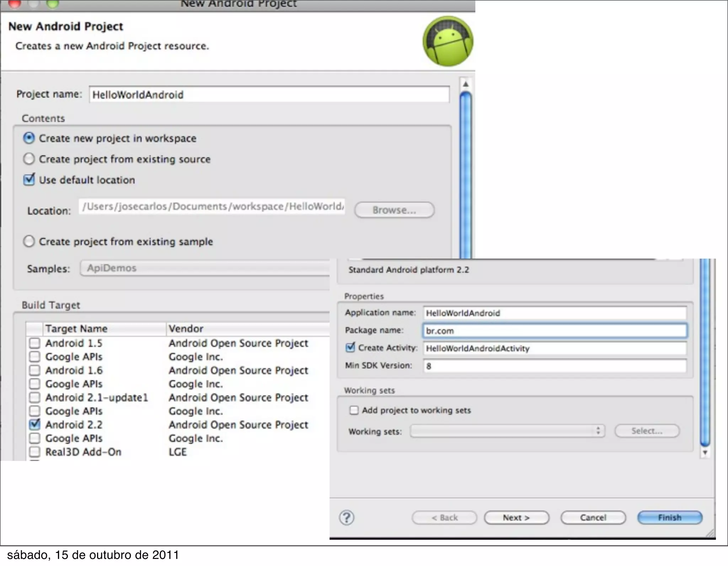Select Create project from existing source
728x566 pixels.
pyautogui.click(x=29, y=159)
